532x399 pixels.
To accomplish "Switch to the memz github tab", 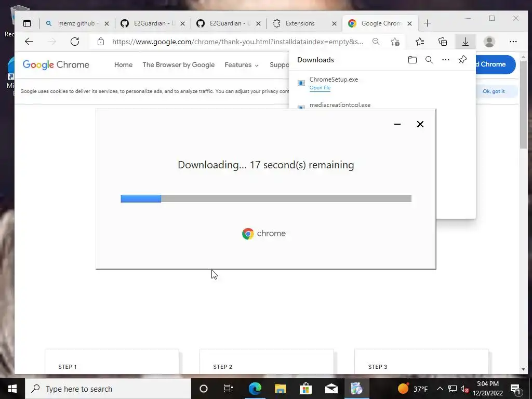I will pos(77,23).
